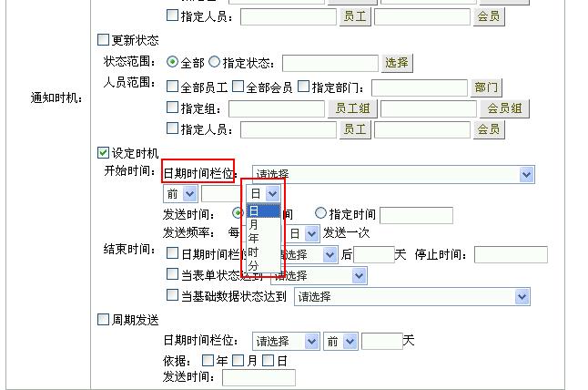
Task: Choose the 指定时间 radio button
Action: 320,213
